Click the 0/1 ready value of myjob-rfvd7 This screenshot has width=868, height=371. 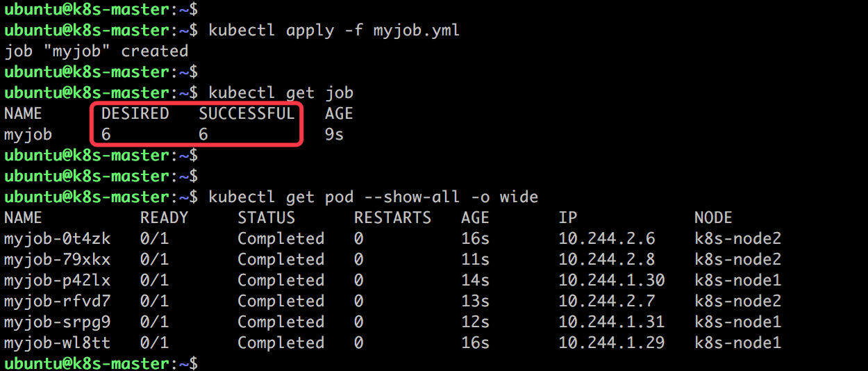coord(154,302)
